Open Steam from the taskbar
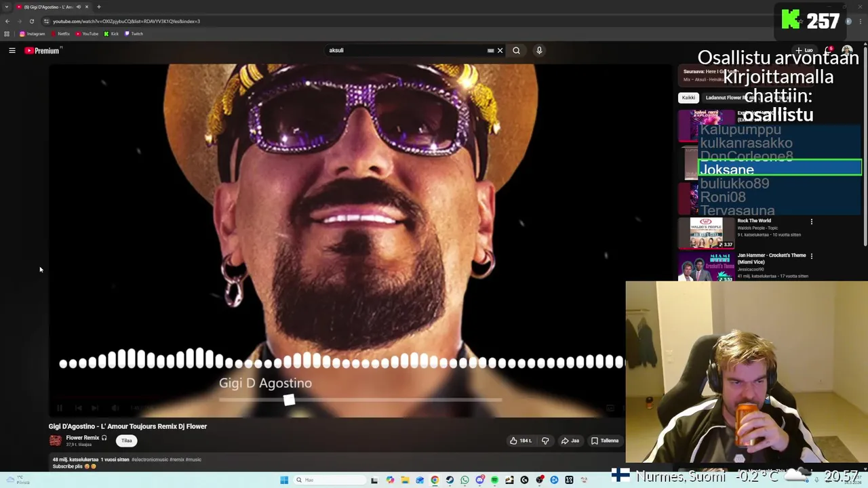The width and height of the screenshot is (868, 488). [x=450, y=480]
